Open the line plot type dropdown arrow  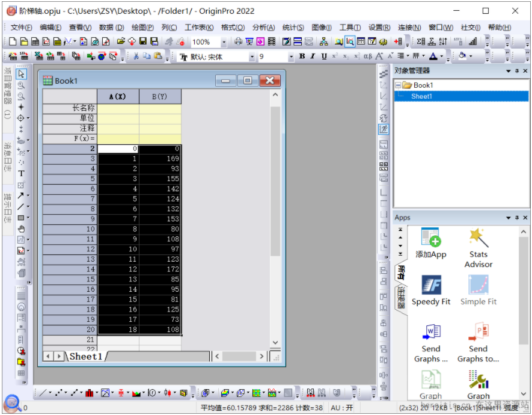(x=50, y=393)
